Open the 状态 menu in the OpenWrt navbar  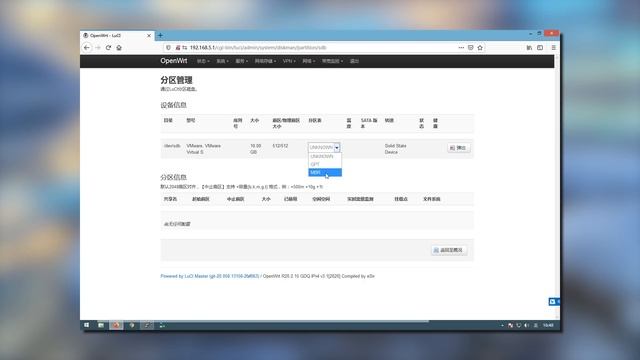pos(203,61)
